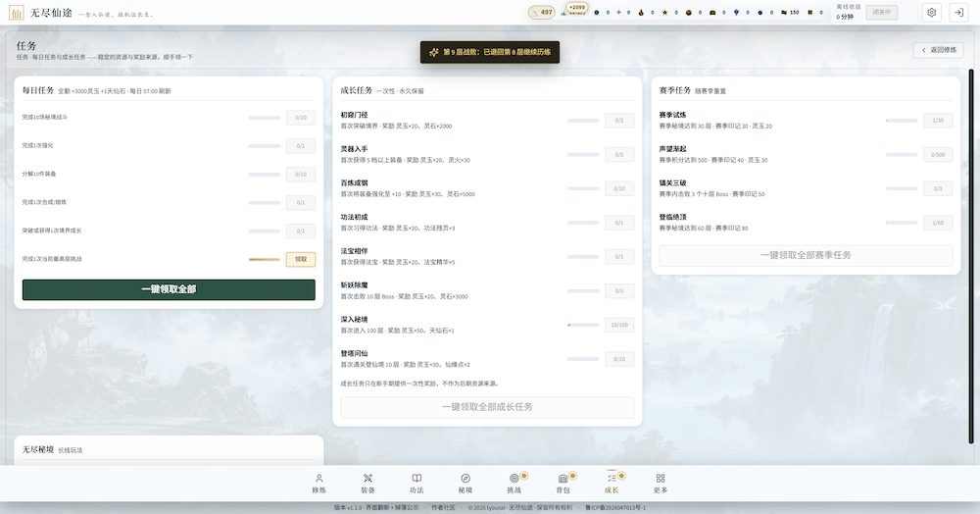This screenshot has height=514, width=980.
Task: Click the 登塔问仙 task title
Action: click(x=355, y=353)
